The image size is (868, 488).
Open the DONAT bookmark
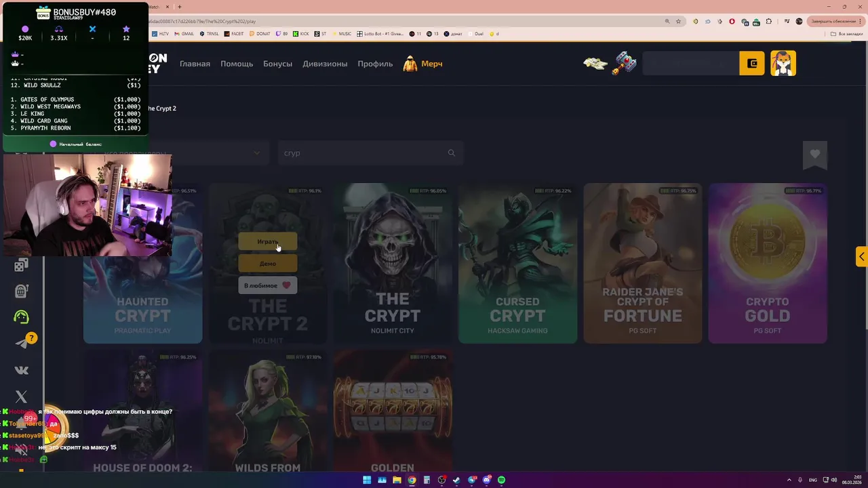pos(260,33)
